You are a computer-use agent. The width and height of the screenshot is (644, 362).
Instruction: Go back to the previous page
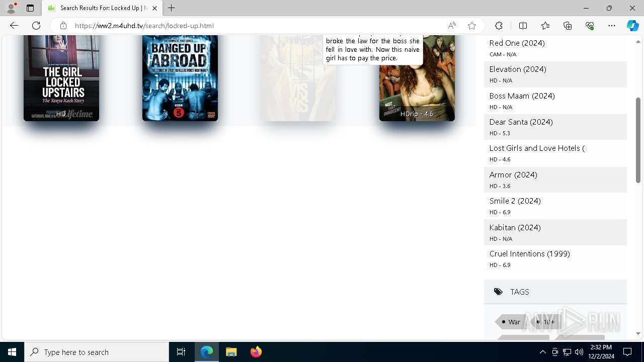pyautogui.click(x=14, y=26)
